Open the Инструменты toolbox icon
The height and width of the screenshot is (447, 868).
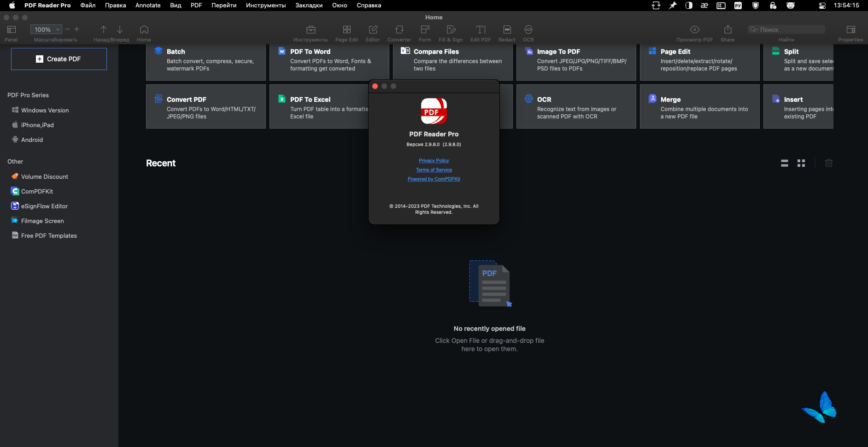click(311, 29)
